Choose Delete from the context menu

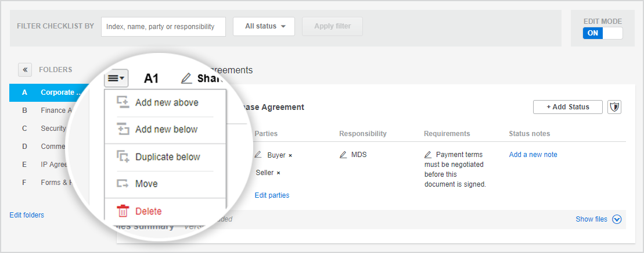coord(148,211)
